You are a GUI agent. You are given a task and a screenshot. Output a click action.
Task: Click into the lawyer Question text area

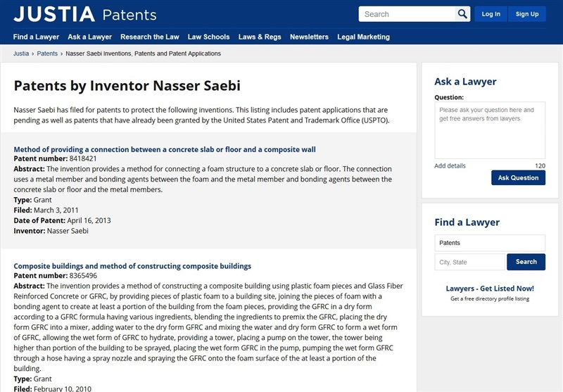(x=490, y=131)
